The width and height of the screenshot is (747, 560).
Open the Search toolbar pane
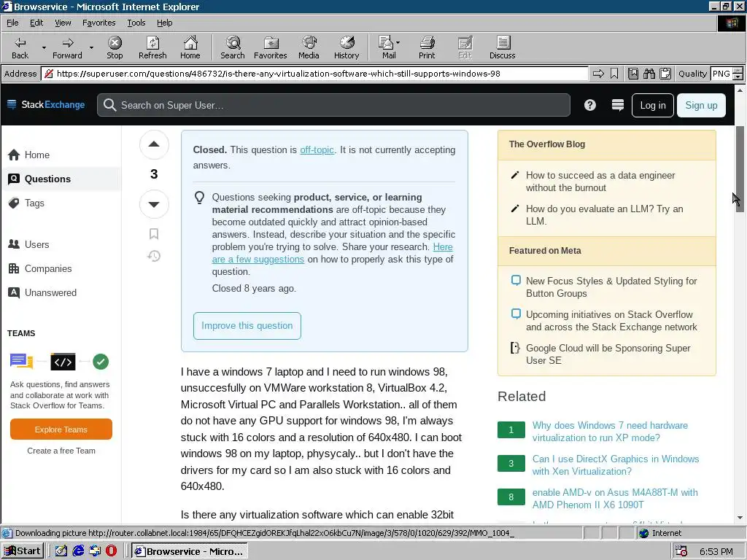pos(233,47)
